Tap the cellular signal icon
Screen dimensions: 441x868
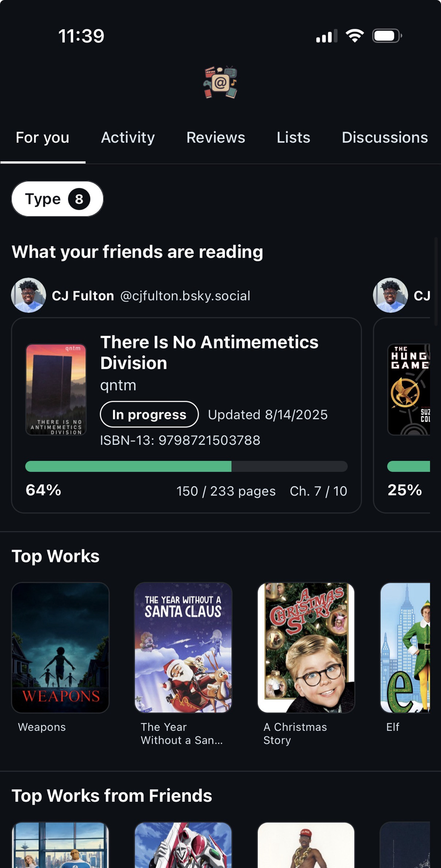[326, 36]
